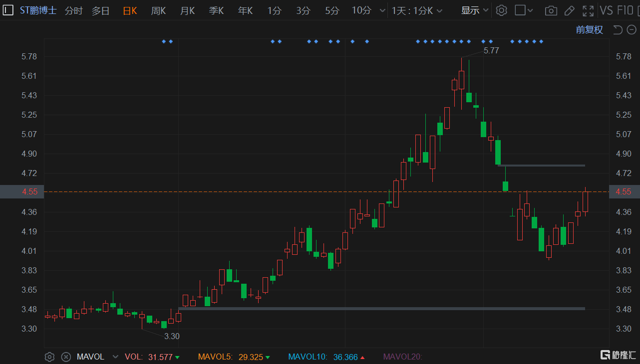Click highlighted 4.55 price tag on left axis
640x364 pixels.
[x=22, y=191]
